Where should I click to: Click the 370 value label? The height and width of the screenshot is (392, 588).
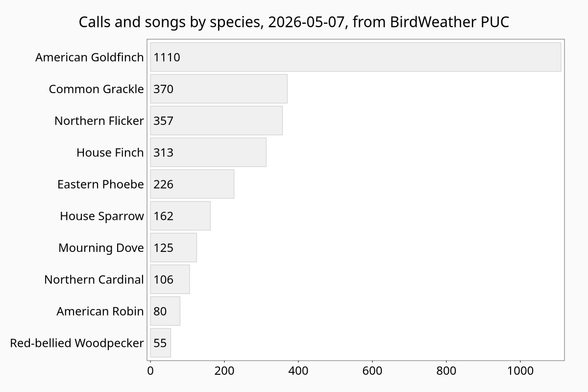click(x=163, y=89)
